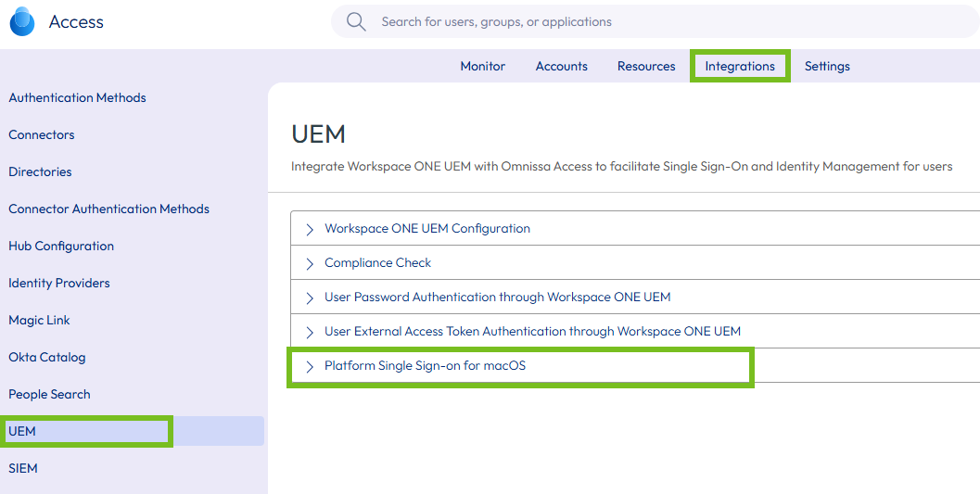Go to People Search
The height and width of the screenshot is (494, 980).
[x=49, y=394]
